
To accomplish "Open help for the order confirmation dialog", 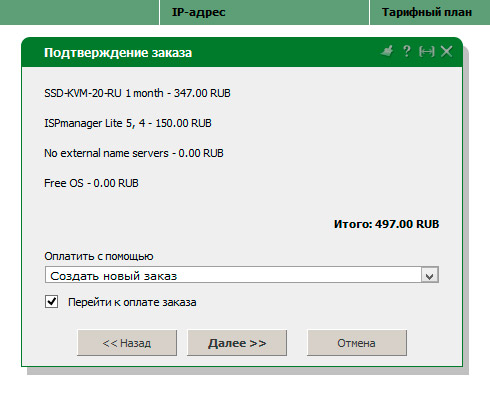I will tap(406, 51).
